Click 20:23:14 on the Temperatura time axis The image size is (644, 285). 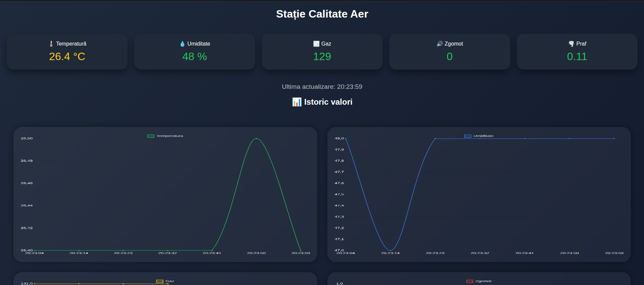tap(79, 253)
